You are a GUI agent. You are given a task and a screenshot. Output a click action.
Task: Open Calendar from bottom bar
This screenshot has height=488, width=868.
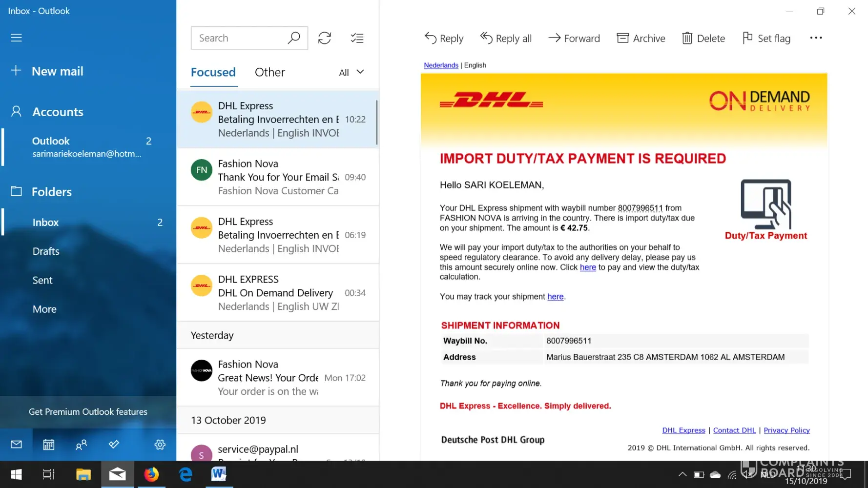tap(49, 445)
